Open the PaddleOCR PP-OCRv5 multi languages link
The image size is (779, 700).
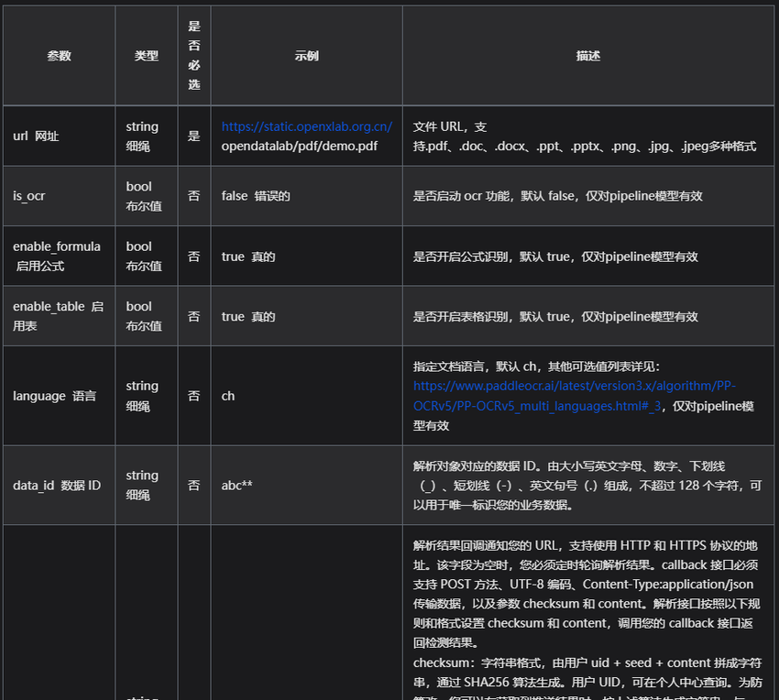point(575,396)
